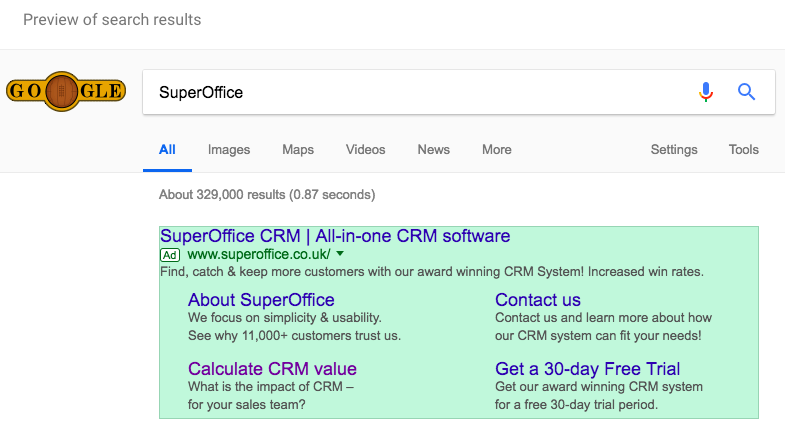
Task: Expand the arrow beside the ad URL
Action: coord(340,255)
